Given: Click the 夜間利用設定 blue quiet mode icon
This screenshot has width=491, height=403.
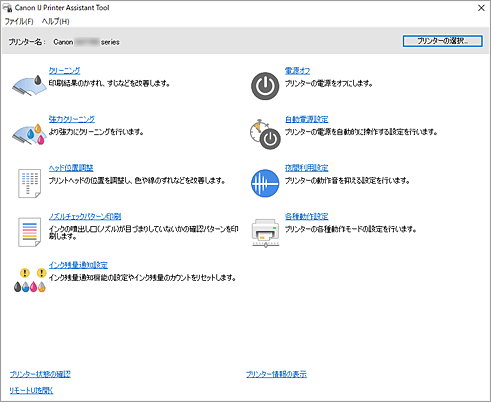Looking at the screenshot, I should [x=265, y=183].
